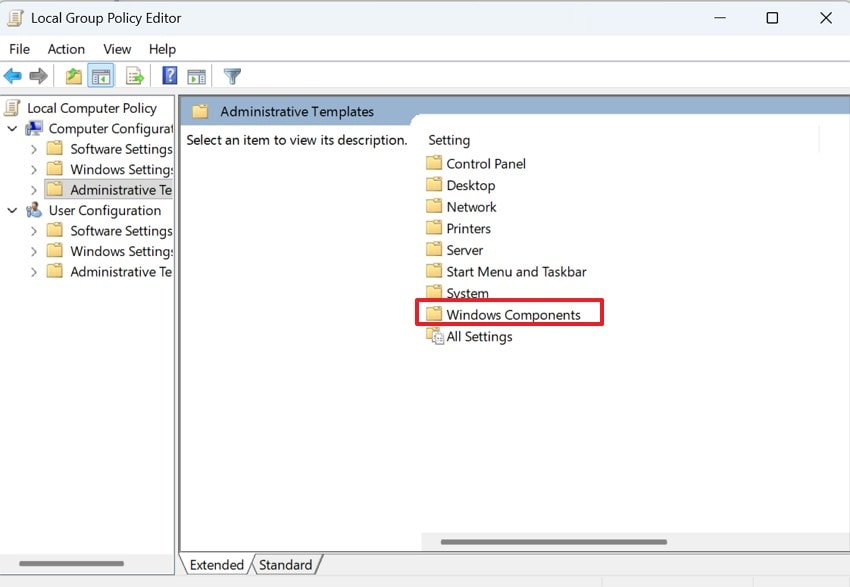Image resolution: width=850 pixels, height=587 pixels.
Task: Open the View menu
Action: point(117,49)
